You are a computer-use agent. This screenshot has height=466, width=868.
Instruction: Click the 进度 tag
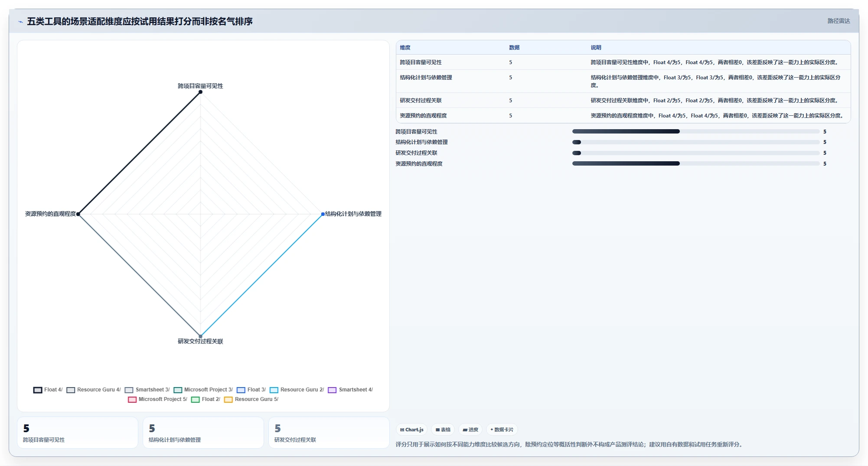[470, 430]
